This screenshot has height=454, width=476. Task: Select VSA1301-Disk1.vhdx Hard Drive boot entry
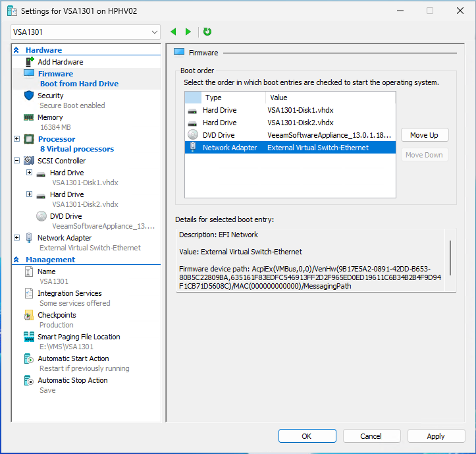point(290,110)
